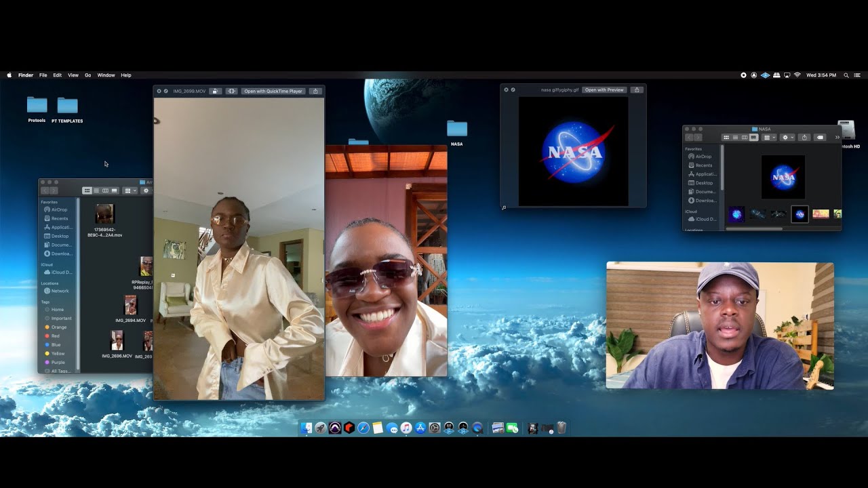This screenshot has height=488, width=868.
Task: Open Notification Center in menu bar
Action: pyautogui.click(x=857, y=75)
